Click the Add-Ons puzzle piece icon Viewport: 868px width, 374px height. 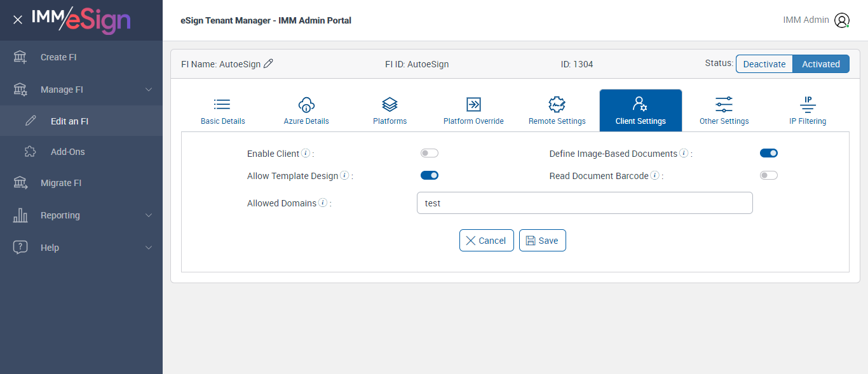[31, 152]
